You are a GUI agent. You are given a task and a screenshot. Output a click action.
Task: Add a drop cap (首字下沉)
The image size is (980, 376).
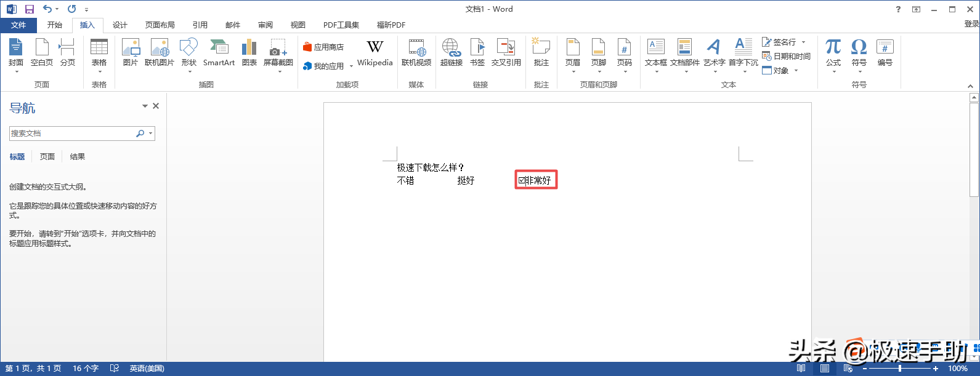pos(743,55)
